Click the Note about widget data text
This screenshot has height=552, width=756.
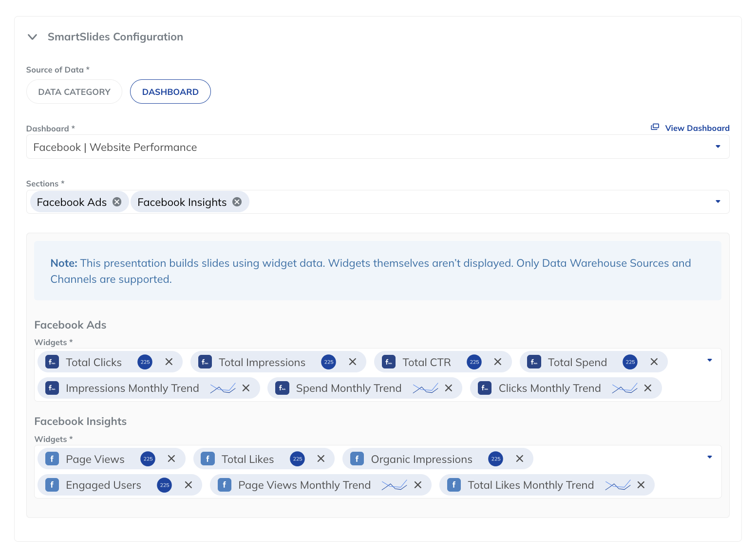(x=371, y=271)
